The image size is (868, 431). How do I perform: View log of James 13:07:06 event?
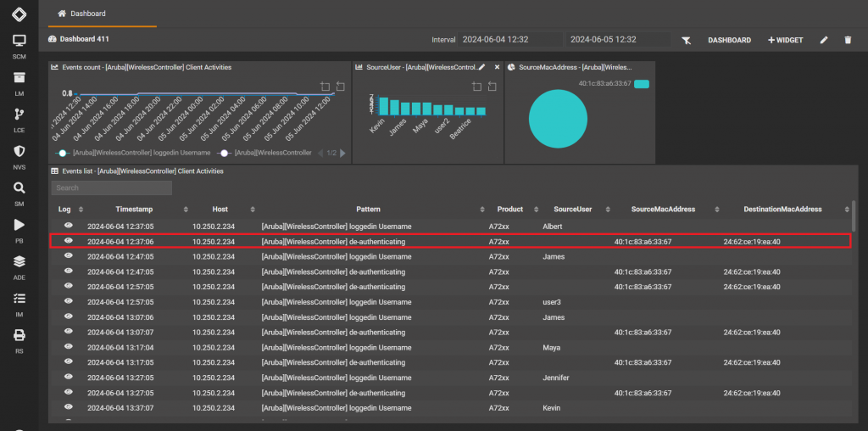69,316
